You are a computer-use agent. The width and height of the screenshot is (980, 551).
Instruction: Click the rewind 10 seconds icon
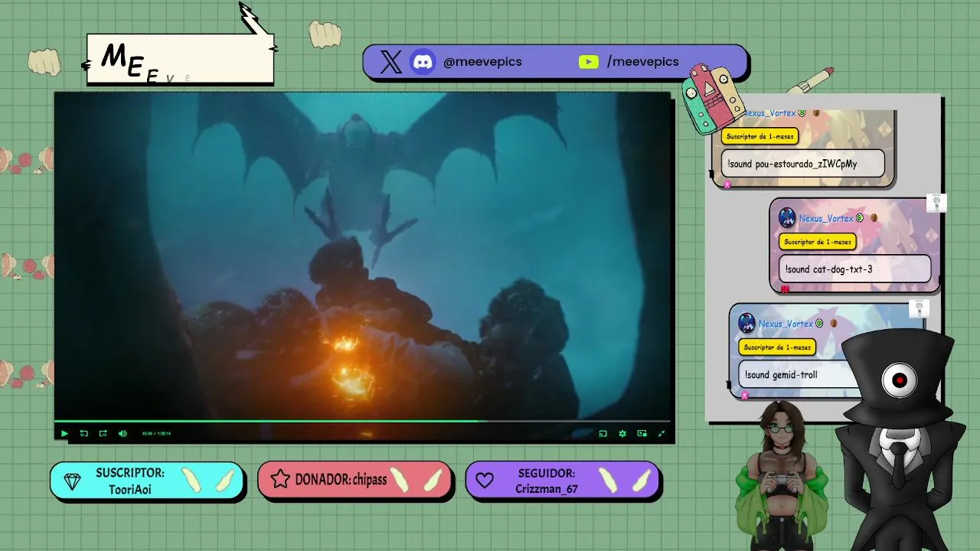(83, 433)
